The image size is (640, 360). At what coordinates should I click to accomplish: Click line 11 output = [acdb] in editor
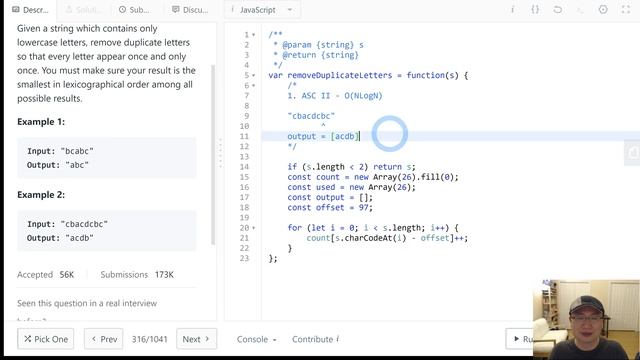click(x=323, y=136)
